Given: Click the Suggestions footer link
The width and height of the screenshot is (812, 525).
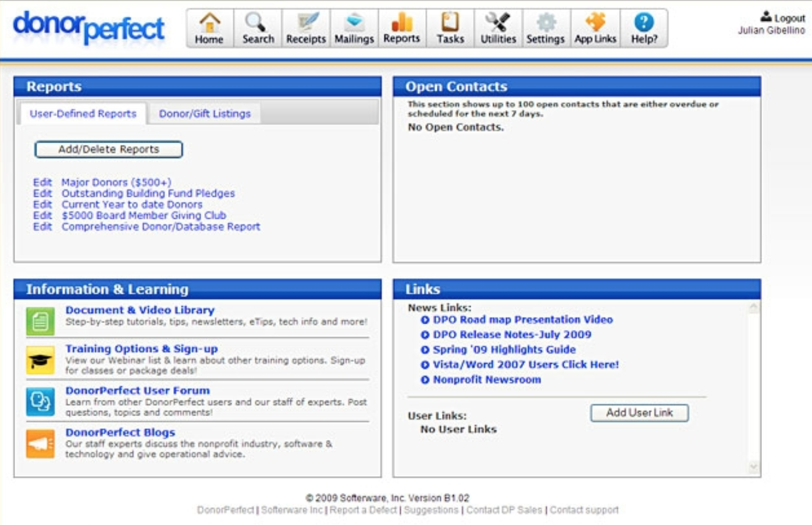Looking at the screenshot, I should [x=431, y=510].
